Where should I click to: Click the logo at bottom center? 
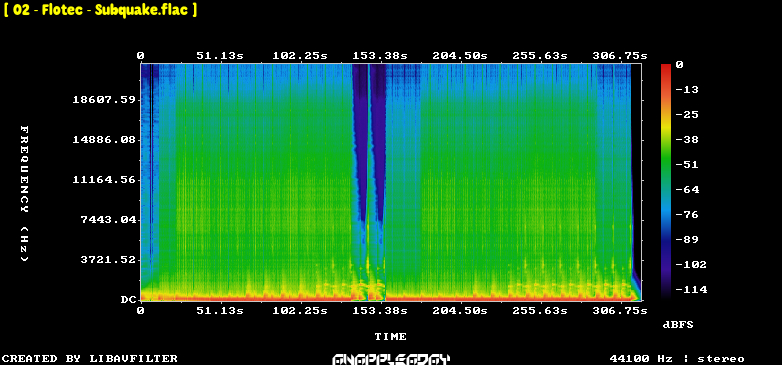[x=391, y=359]
